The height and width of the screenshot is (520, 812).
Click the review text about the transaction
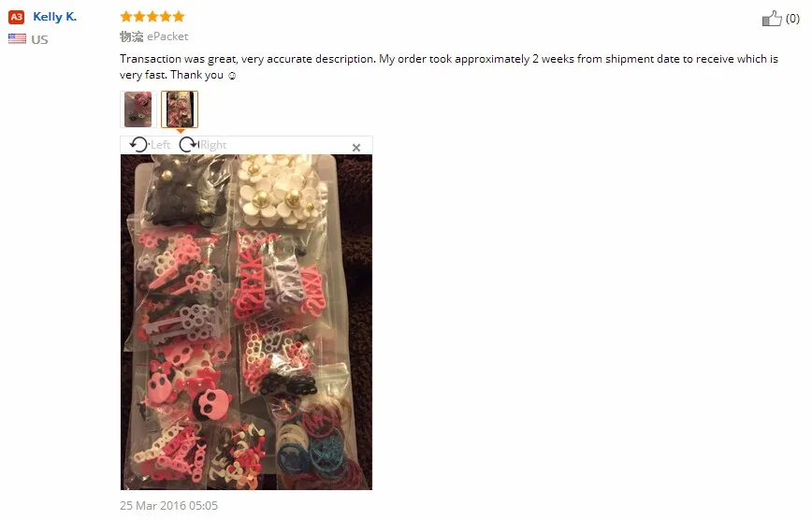pos(448,66)
